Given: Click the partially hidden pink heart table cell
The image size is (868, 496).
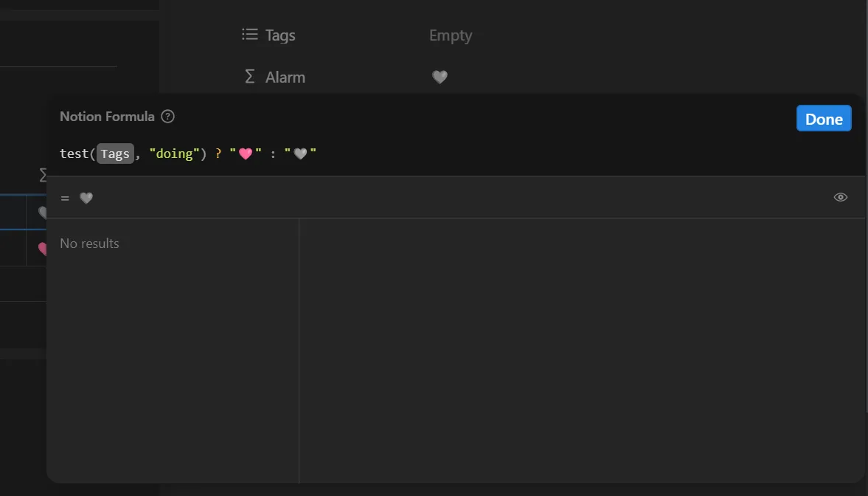Looking at the screenshot, I should (42, 249).
